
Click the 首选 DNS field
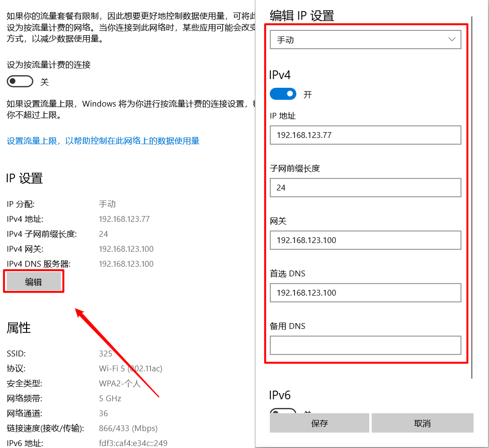(x=365, y=293)
